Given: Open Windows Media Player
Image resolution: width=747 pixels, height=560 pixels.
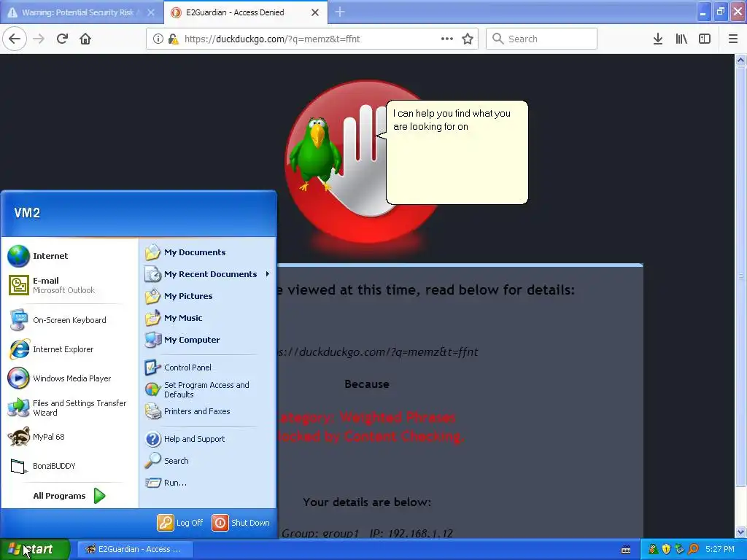Looking at the screenshot, I should tap(69, 378).
